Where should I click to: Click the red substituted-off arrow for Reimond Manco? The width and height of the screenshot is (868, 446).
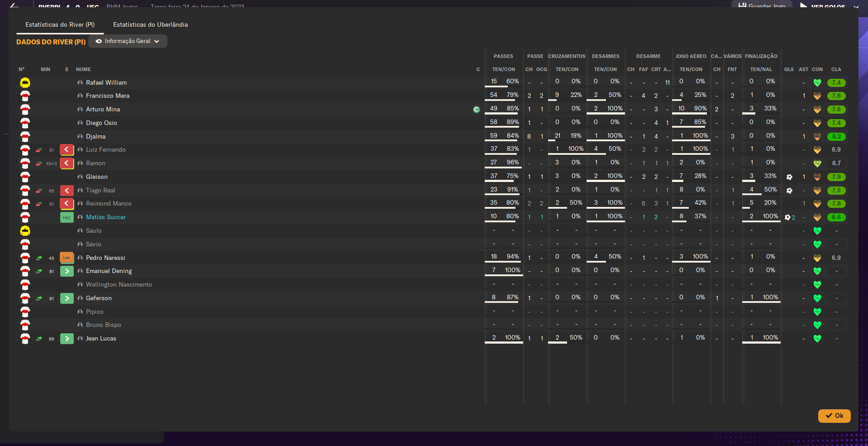pos(67,203)
